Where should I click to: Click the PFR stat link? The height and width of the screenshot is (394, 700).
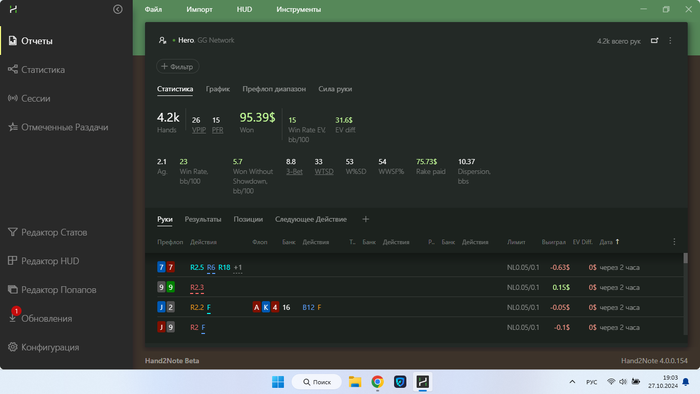[217, 130]
